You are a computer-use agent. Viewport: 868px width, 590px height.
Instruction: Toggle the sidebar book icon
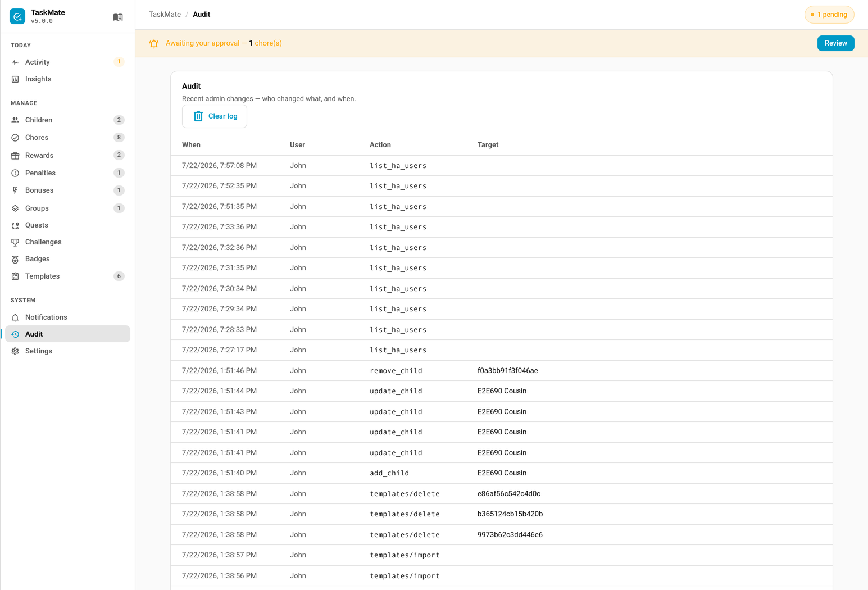click(x=118, y=17)
